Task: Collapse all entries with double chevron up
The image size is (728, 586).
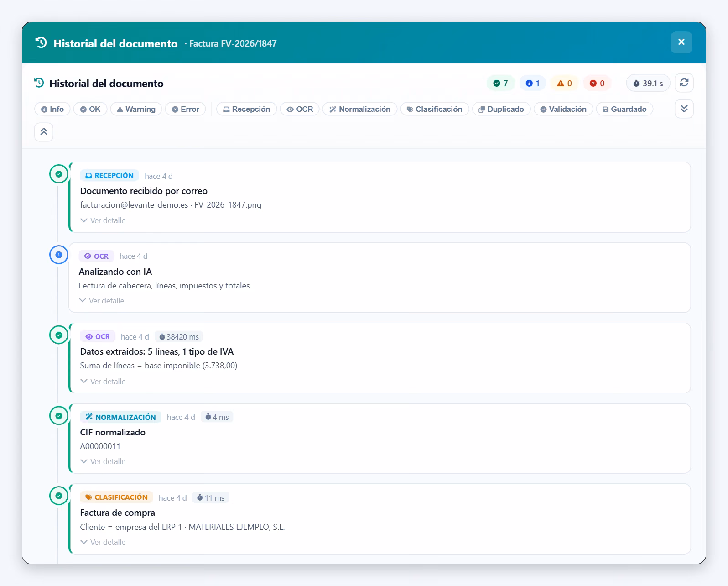Action: [x=44, y=132]
